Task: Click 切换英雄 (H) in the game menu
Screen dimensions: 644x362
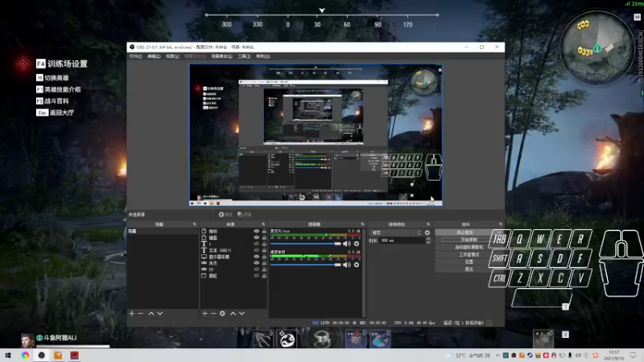Action: tap(52, 77)
